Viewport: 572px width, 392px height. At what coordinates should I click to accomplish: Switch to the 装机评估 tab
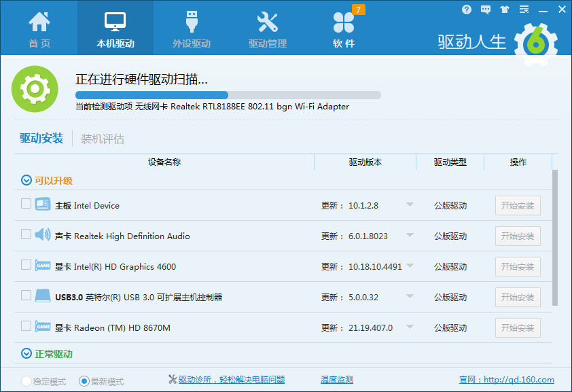pyautogui.click(x=103, y=139)
